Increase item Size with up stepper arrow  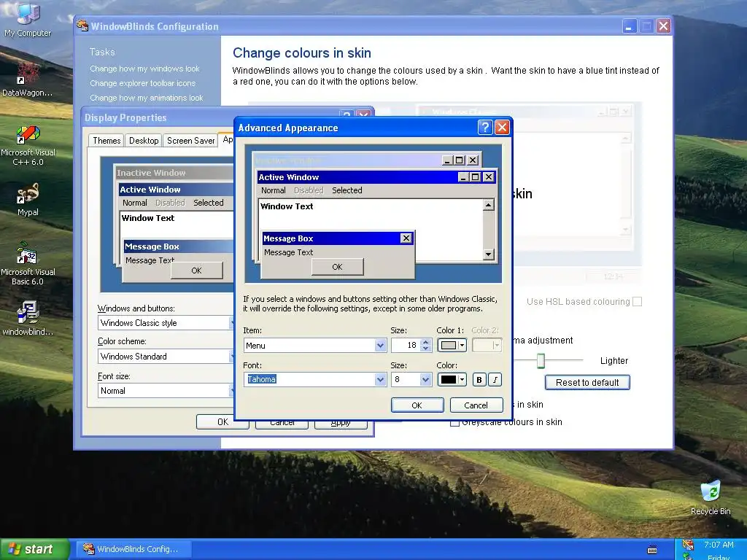tap(426, 342)
